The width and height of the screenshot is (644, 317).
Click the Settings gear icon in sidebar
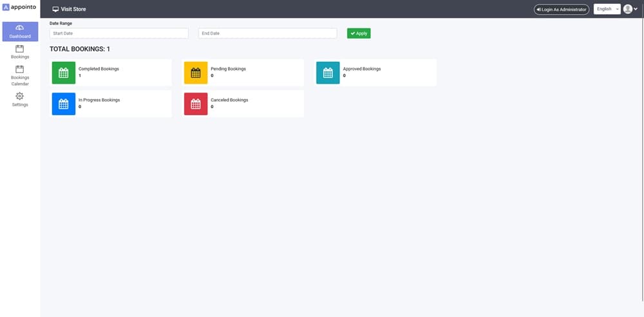point(20,96)
